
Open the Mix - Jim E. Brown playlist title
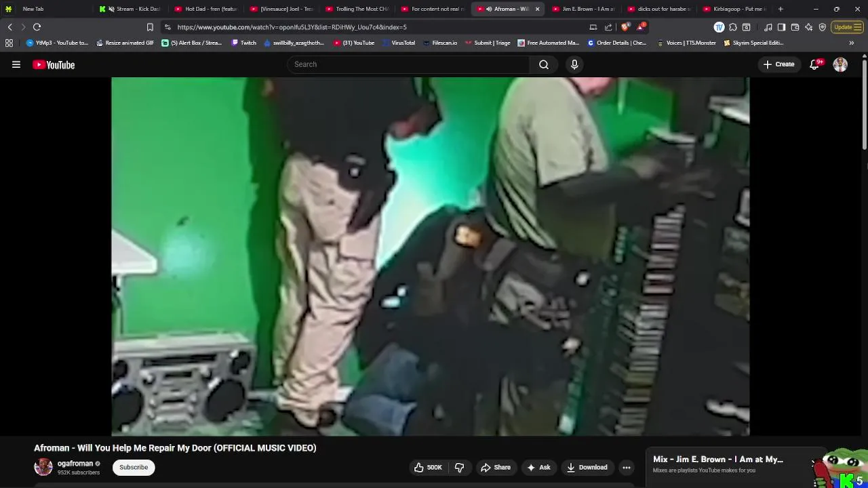[718, 460]
